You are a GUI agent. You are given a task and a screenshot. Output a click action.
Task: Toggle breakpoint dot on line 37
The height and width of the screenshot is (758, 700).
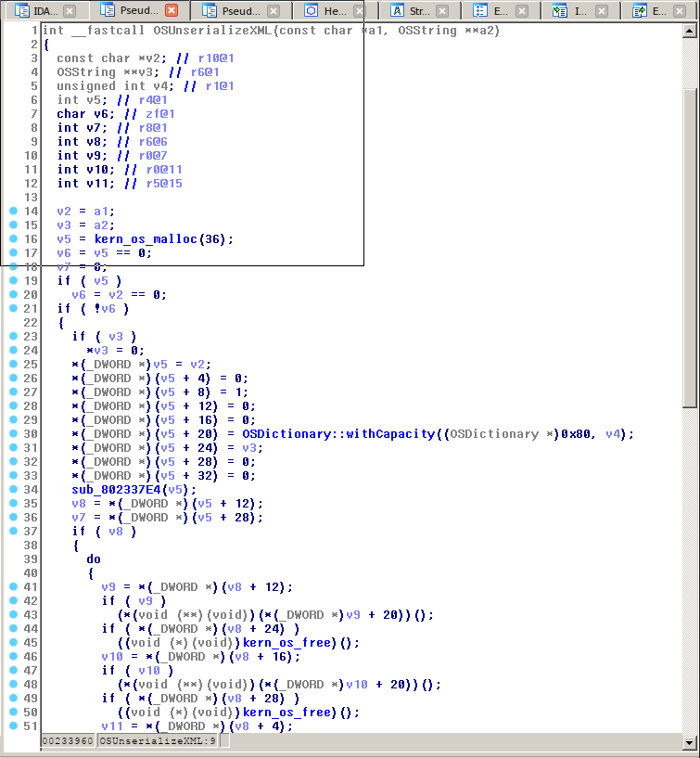click(x=14, y=532)
